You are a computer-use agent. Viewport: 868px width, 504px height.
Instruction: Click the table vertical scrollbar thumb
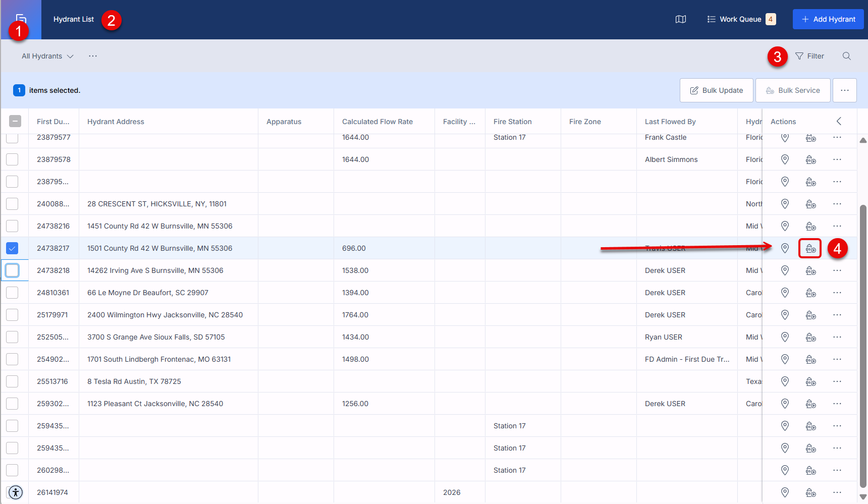tap(863, 346)
